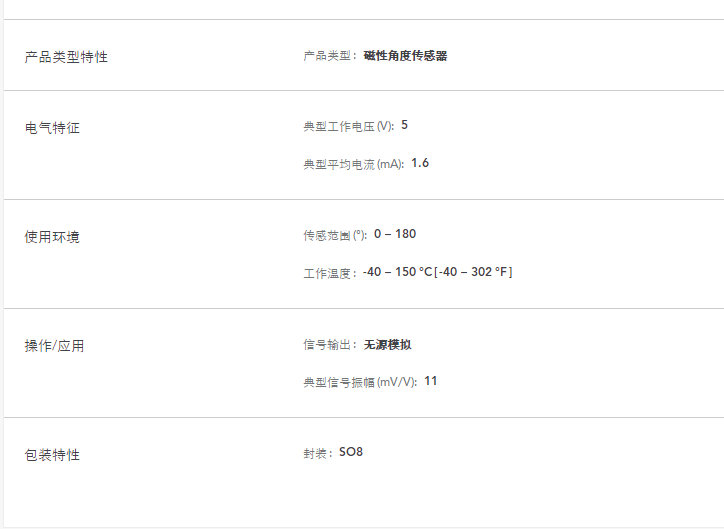Click the 信号输出 label
This screenshot has width=724, height=529.
329,345
